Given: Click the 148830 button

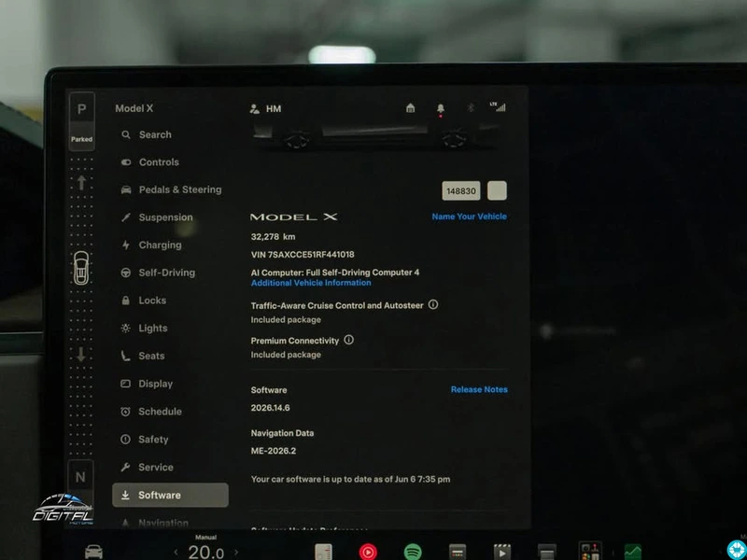Looking at the screenshot, I should pyautogui.click(x=460, y=190).
